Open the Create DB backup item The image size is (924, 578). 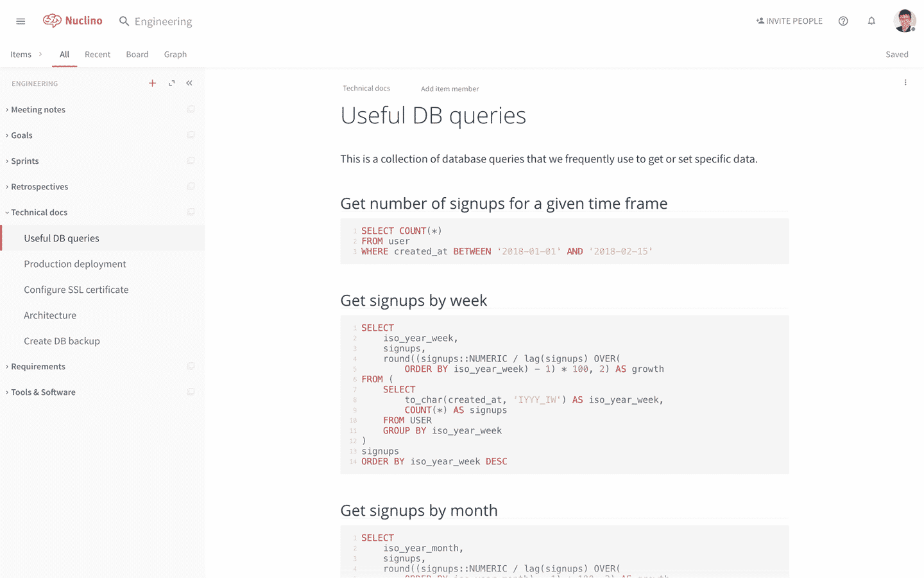point(62,341)
